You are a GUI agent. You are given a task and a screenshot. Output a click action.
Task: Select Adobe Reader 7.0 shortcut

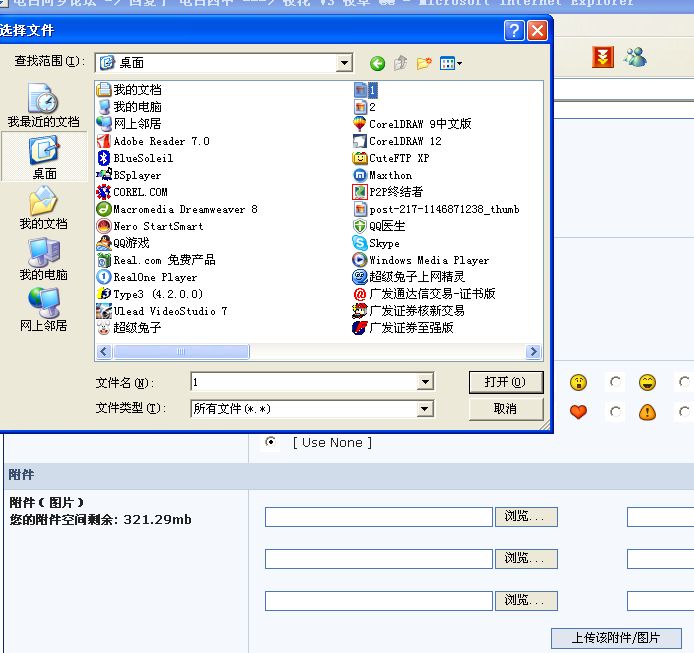click(160, 141)
